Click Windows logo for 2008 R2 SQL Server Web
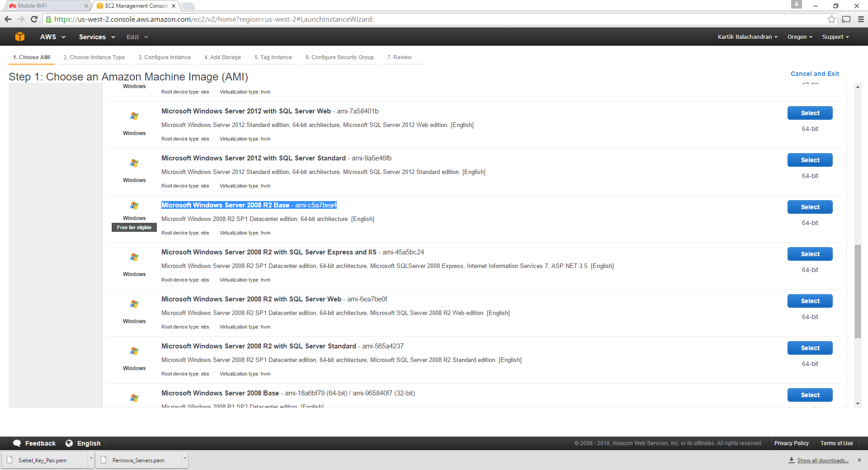 pyautogui.click(x=134, y=304)
